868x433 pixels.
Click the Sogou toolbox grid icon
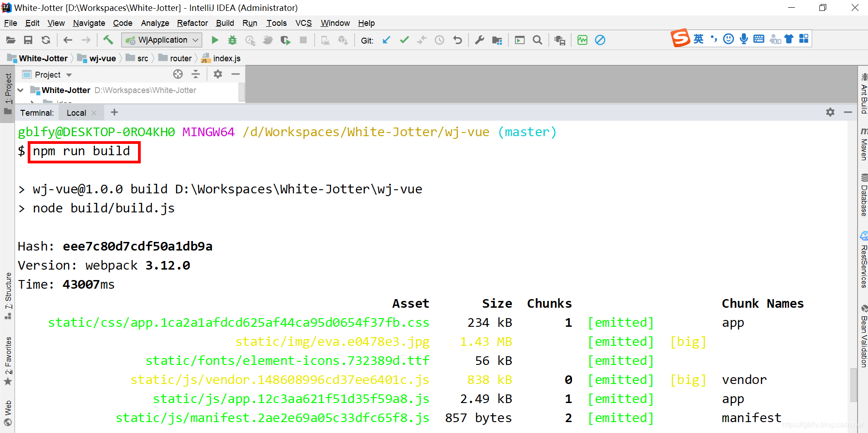(x=804, y=39)
